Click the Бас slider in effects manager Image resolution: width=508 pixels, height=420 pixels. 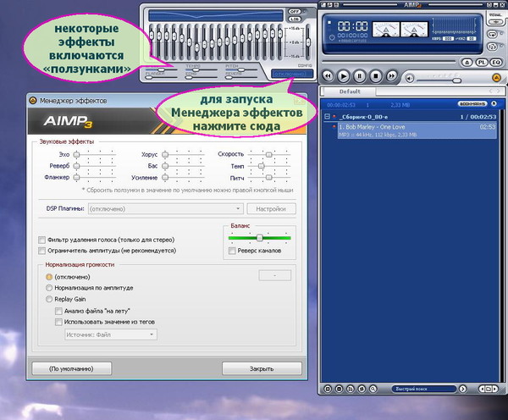tap(184, 166)
